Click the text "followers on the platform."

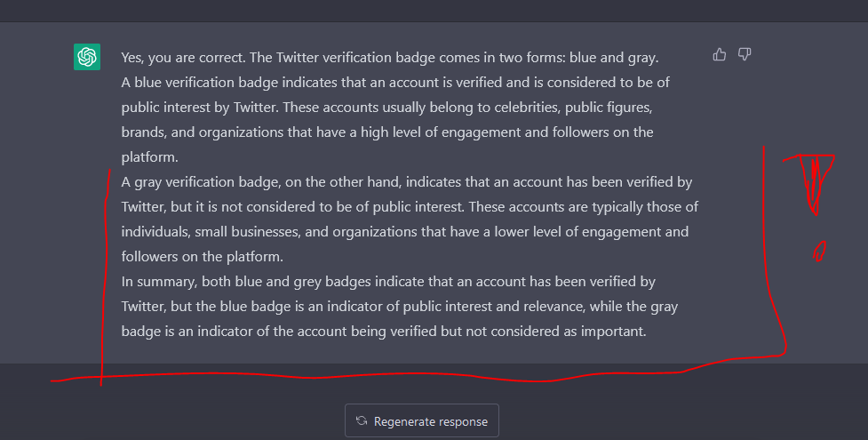coord(202,257)
